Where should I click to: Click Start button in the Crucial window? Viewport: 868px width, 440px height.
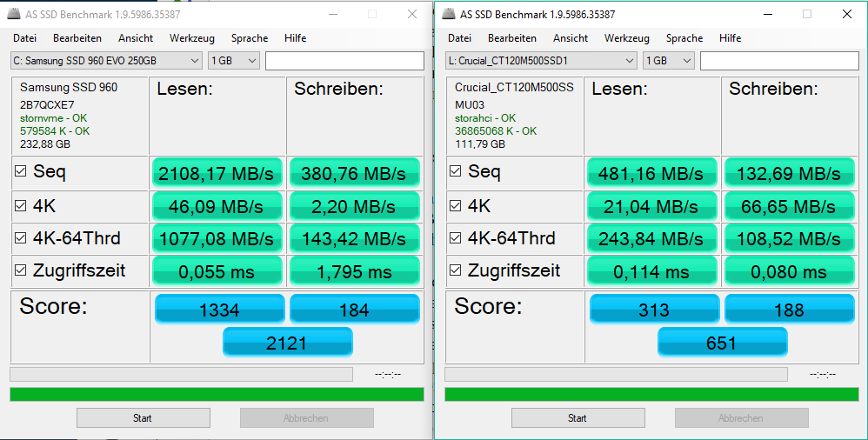pos(578,418)
